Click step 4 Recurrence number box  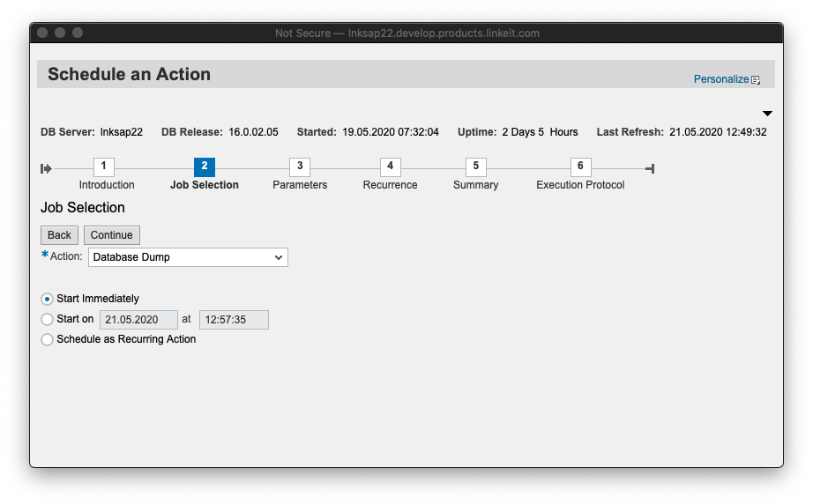tap(391, 167)
